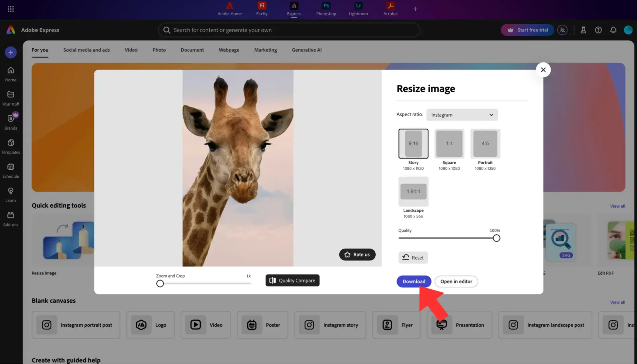The width and height of the screenshot is (637, 364).
Task: Click View all next to Blank canvases
Action: click(x=618, y=302)
